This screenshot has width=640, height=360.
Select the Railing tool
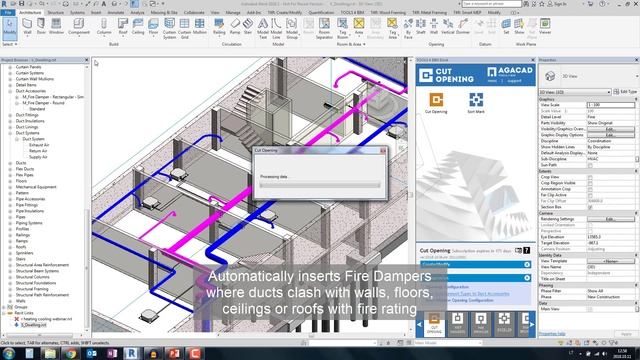coord(219,27)
